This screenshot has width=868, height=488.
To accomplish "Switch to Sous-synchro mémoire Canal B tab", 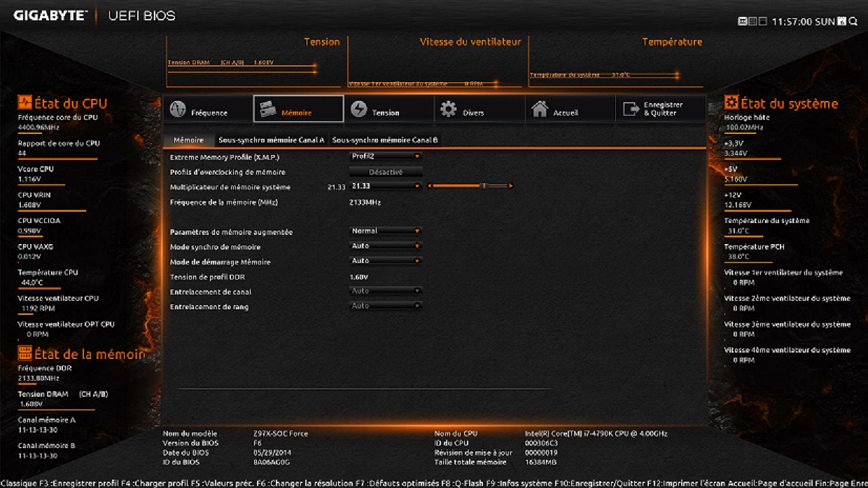I will (385, 140).
